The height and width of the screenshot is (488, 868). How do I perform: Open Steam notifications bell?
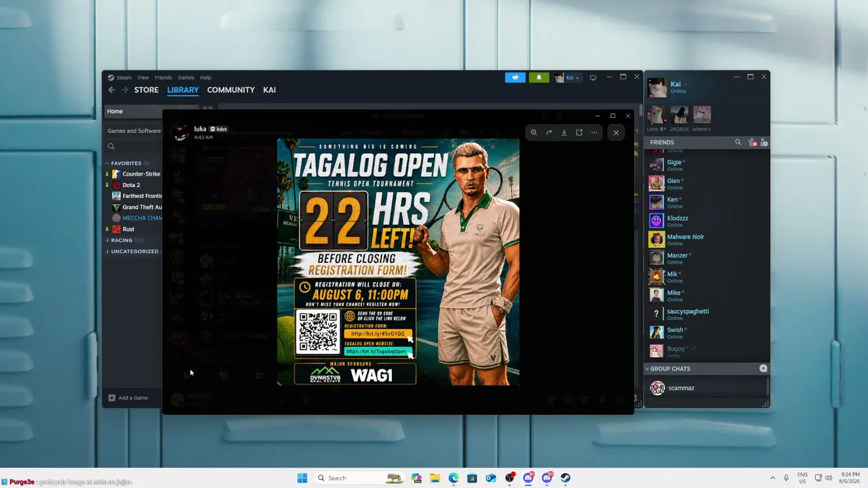(539, 77)
